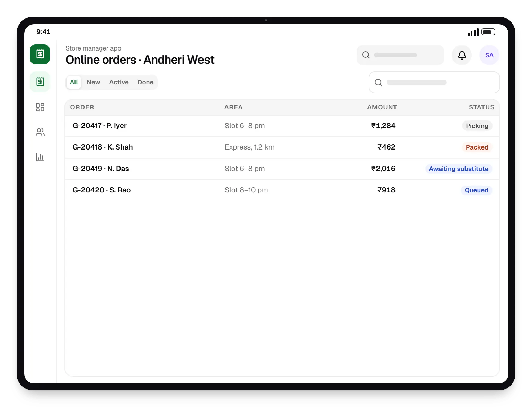This screenshot has width=532, height=407.
Task: Open notifications bell
Action: [462, 55]
